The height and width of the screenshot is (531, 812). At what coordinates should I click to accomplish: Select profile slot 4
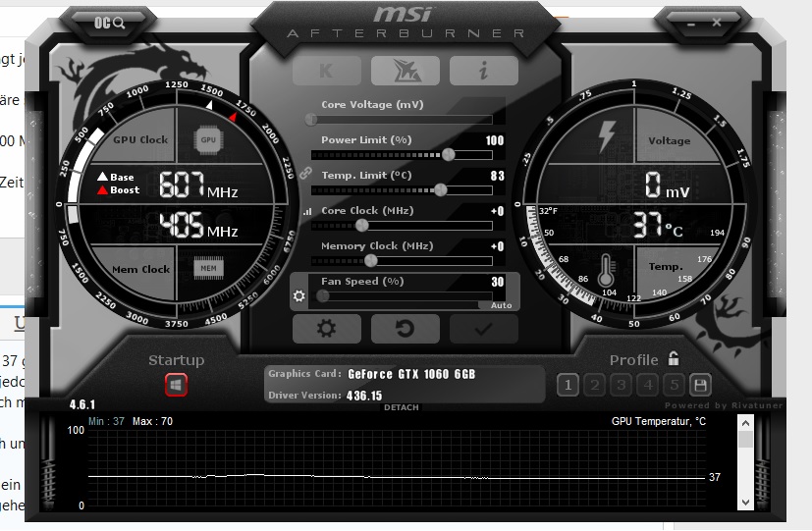click(x=648, y=385)
